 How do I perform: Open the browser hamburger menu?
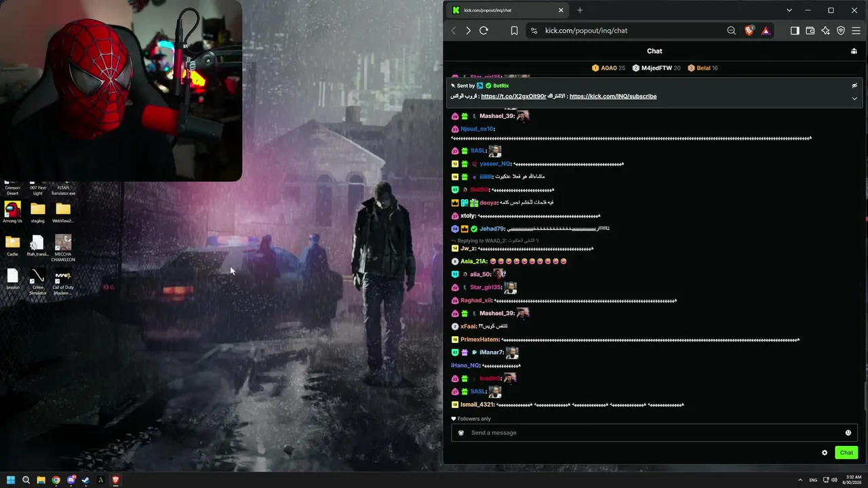pos(856,30)
